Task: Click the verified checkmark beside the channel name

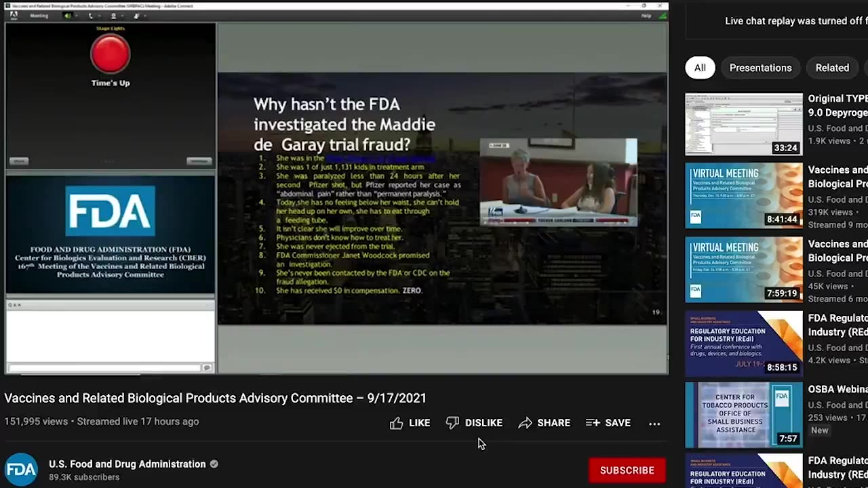Action: (x=214, y=464)
